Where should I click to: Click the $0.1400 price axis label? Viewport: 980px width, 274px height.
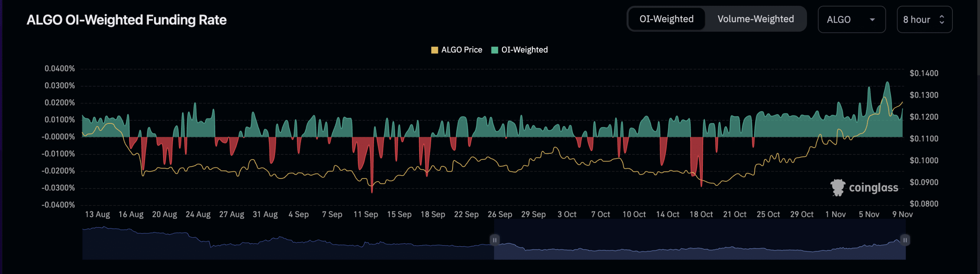click(x=924, y=73)
